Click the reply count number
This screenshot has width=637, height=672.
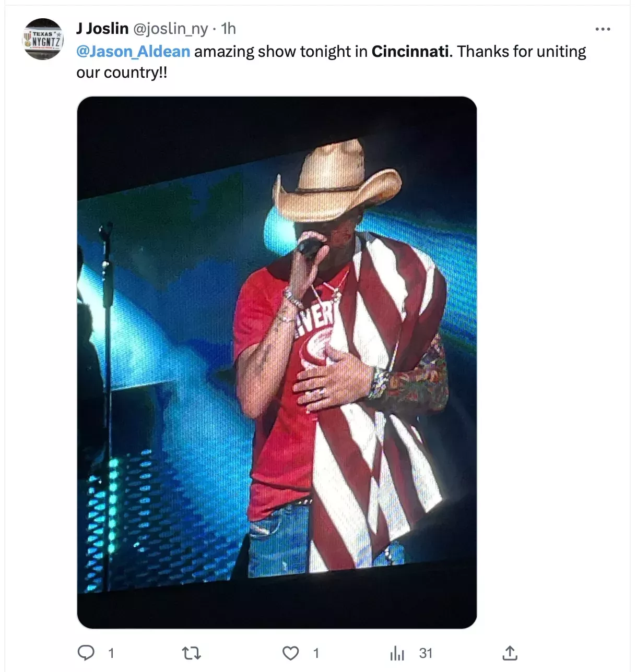pos(111,653)
